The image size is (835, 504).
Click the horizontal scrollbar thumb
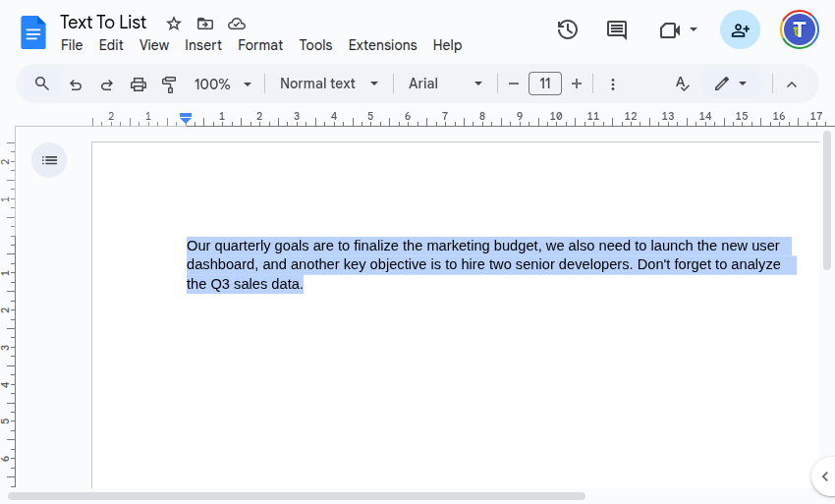(x=297, y=496)
